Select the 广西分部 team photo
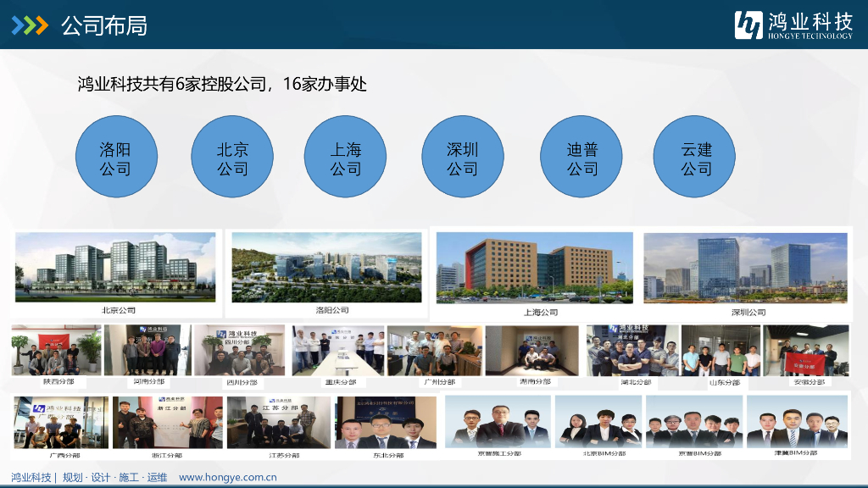This screenshot has width=868, height=488. coord(61,422)
